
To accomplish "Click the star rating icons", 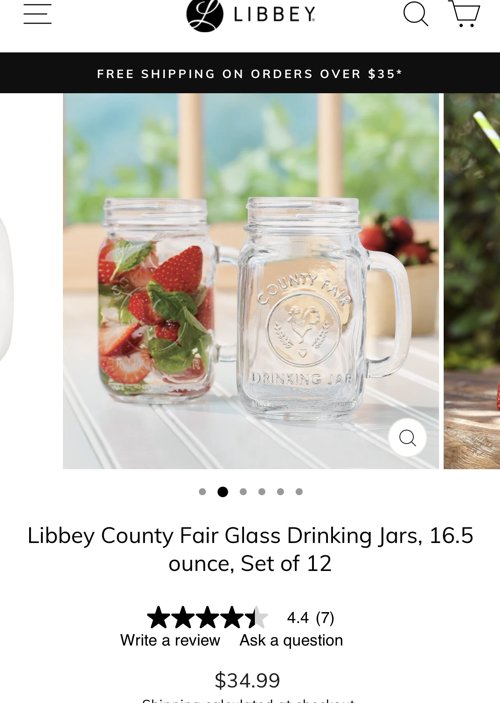I will (208, 617).
